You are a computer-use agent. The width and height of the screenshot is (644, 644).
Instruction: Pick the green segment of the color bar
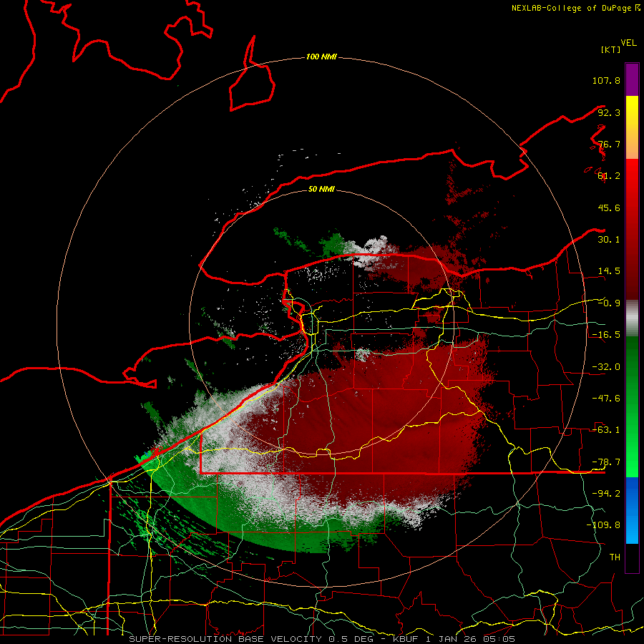click(x=632, y=406)
